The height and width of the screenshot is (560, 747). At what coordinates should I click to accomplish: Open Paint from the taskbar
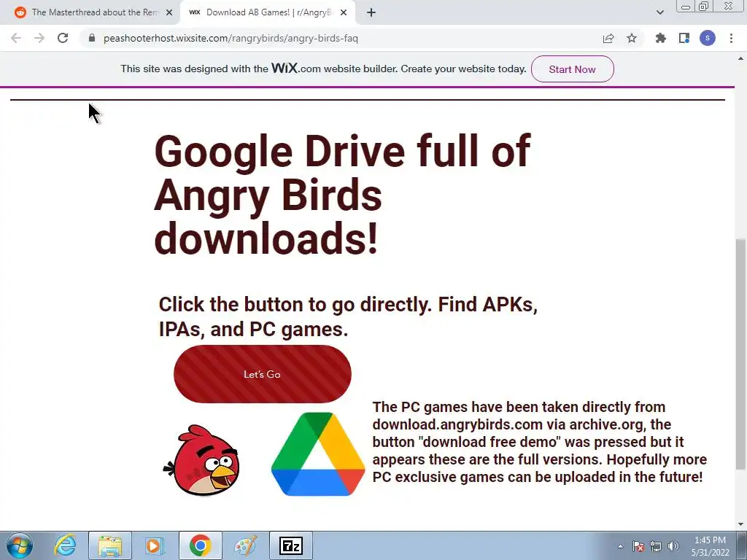pos(245,545)
